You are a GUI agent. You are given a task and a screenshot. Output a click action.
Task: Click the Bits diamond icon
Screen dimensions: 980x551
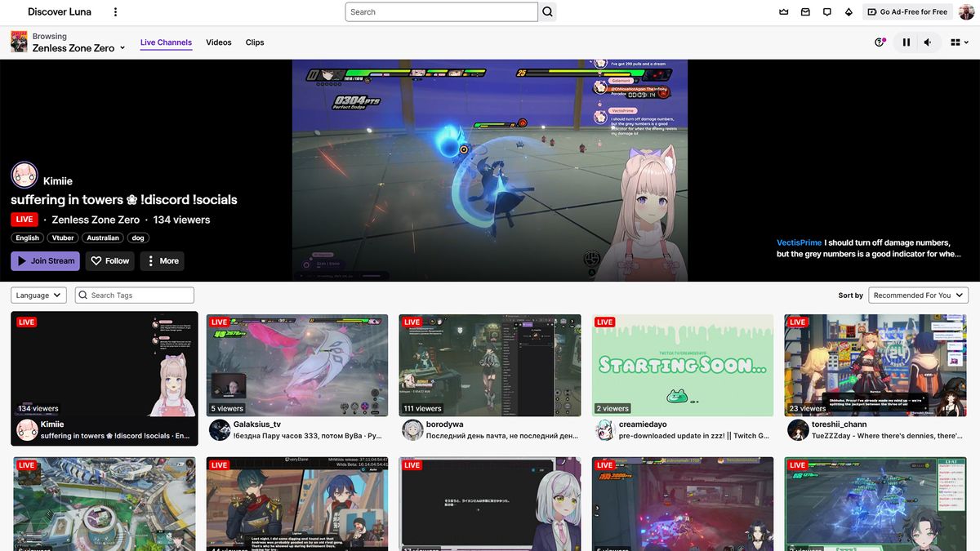pyautogui.click(x=849, y=11)
